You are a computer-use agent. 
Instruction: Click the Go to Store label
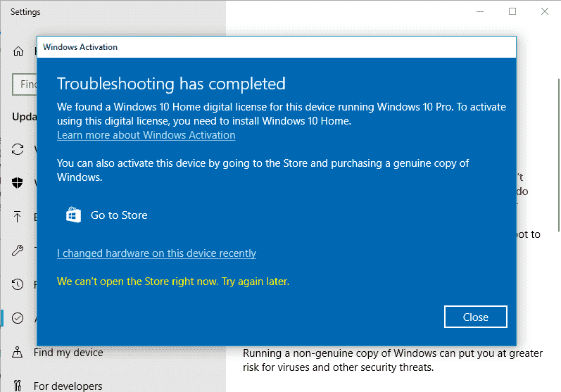119,215
